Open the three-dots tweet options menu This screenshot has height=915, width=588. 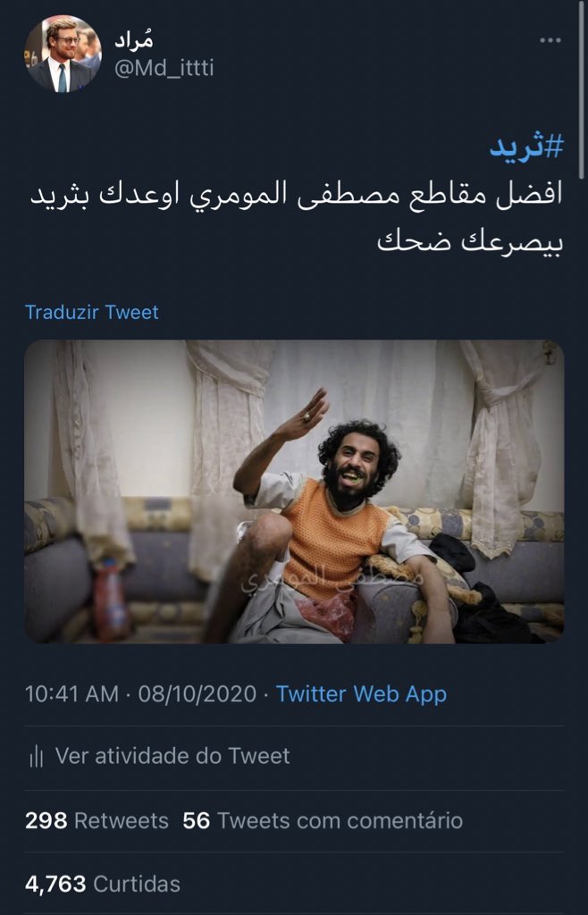550,40
